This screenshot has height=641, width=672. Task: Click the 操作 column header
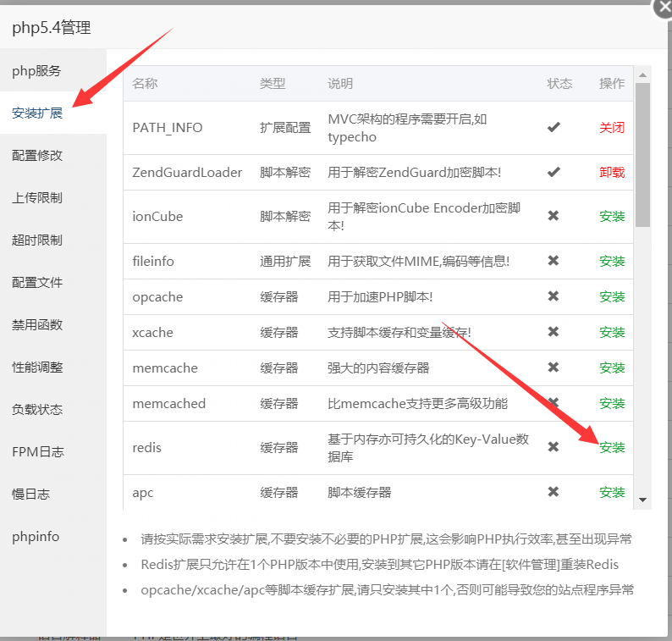pyautogui.click(x=612, y=83)
